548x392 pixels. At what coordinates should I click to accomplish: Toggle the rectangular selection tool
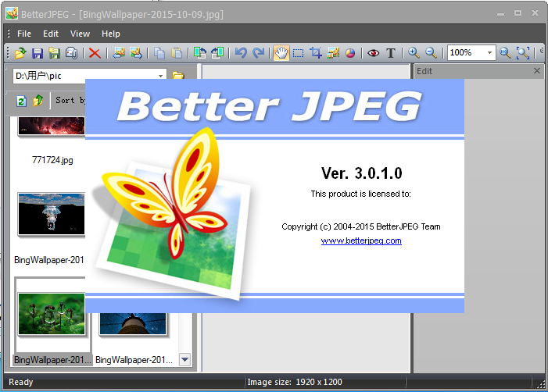click(298, 53)
